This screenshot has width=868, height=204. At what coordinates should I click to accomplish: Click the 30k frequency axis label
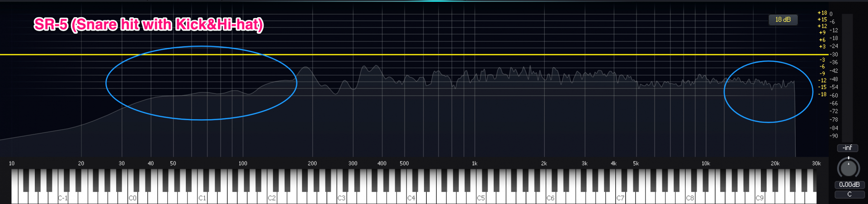click(x=816, y=163)
